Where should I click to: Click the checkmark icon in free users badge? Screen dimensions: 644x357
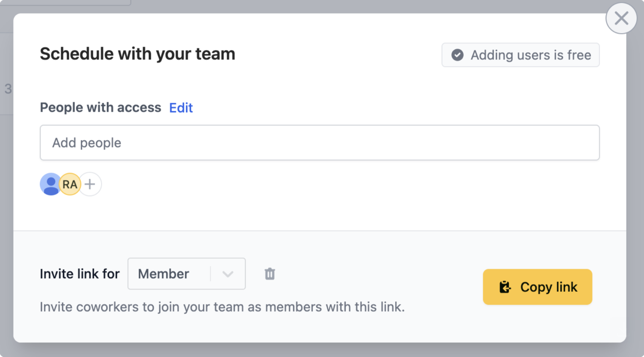[x=457, y=55]
